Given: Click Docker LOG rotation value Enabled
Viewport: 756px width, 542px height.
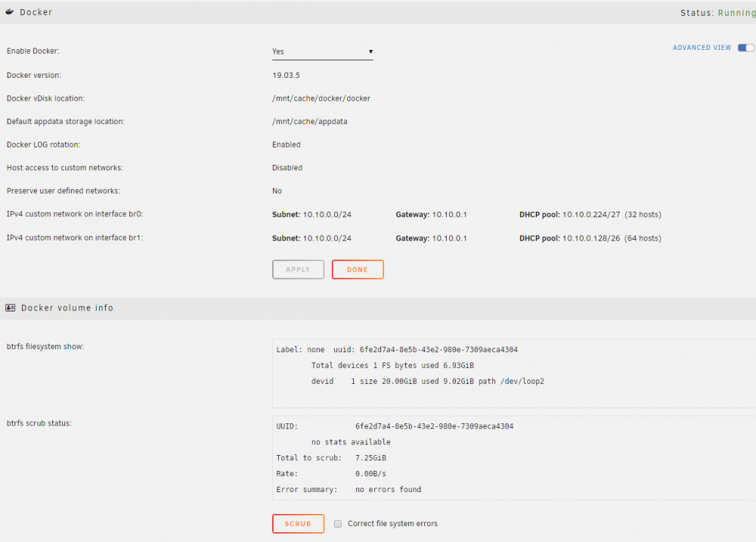Looking at the screenshot, I should click(287, 144).
